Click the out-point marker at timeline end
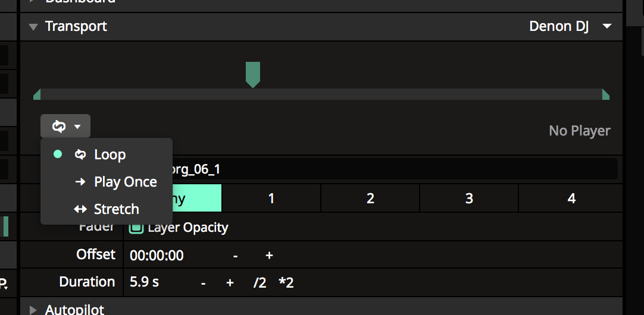The width and height of the screenshot is (644, 315). pyautogui.click(x=605, y=94)
